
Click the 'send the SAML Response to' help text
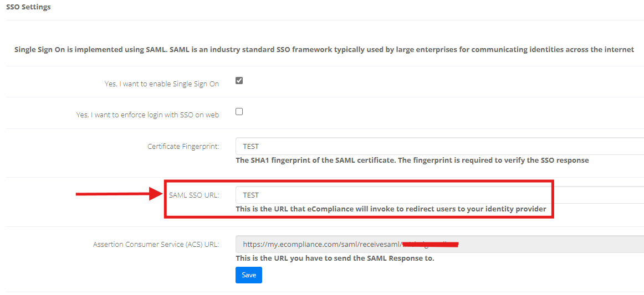click(x=335, y=258)
